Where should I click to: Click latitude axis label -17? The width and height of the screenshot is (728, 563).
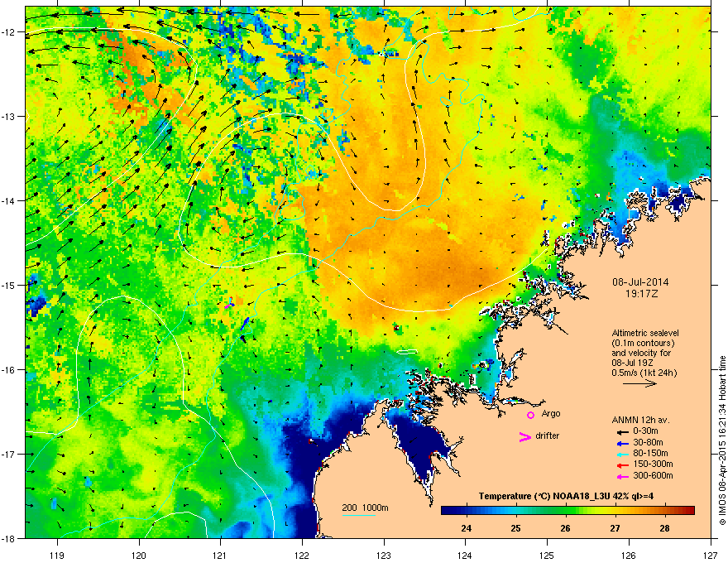click(x=9, y=454)
